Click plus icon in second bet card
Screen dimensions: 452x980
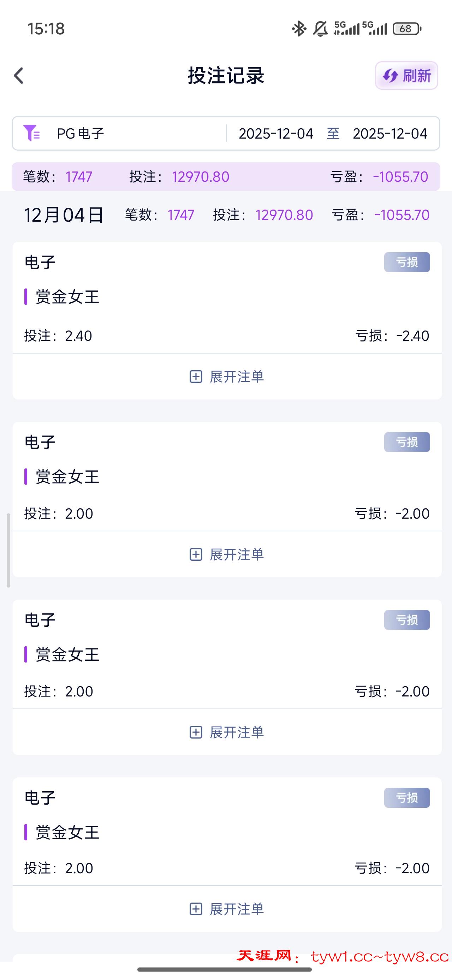point(196,554)
